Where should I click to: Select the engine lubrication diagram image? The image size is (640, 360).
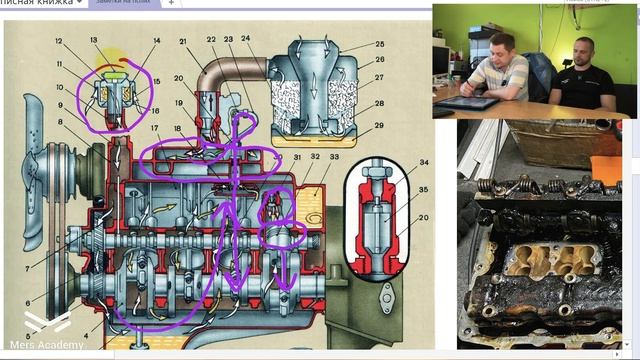219,185
